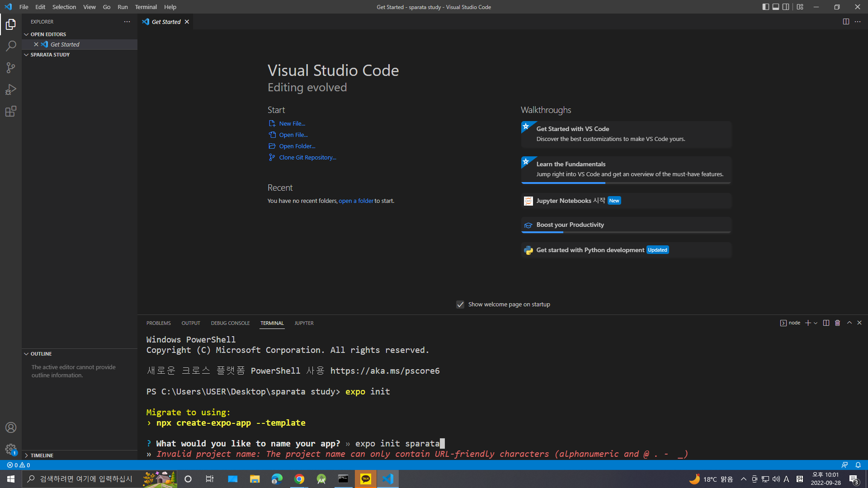Open the View menu
Viewport: 868px width, 488px height.
tap(90, 7)
